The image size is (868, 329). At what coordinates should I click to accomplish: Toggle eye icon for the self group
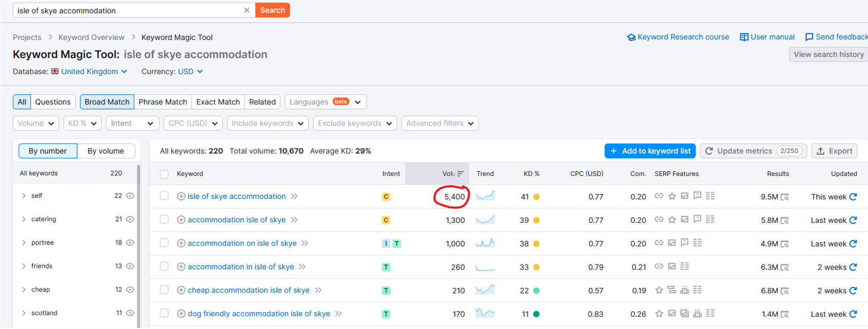pyautogui.click(x=130, y=196)
